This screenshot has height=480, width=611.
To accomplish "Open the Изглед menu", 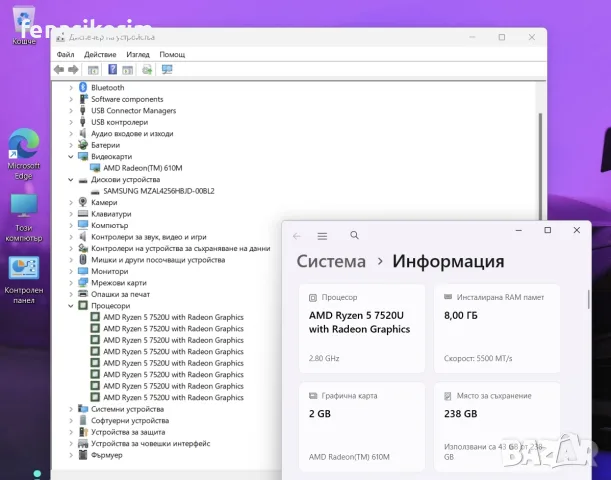I will point(138,55).
